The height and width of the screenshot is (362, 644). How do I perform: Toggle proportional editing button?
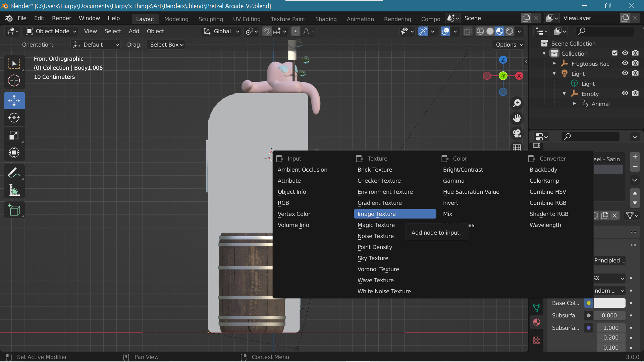(295, 31)
